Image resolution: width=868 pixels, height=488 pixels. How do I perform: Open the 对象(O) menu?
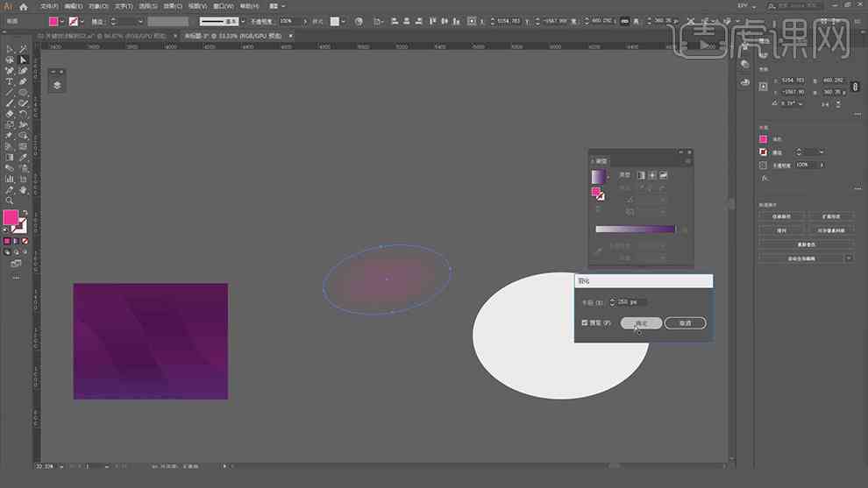coord(98,6)
